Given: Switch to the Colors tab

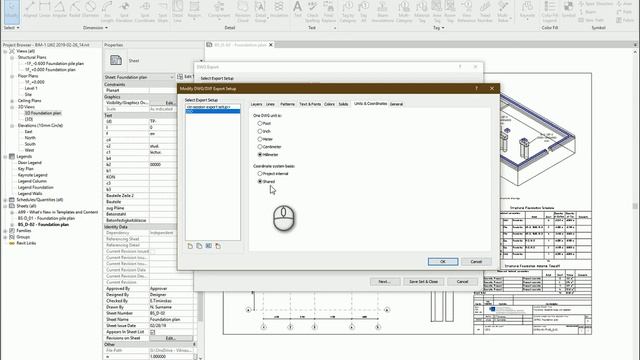Looking at the screenshot, I should tap(329, 104).
